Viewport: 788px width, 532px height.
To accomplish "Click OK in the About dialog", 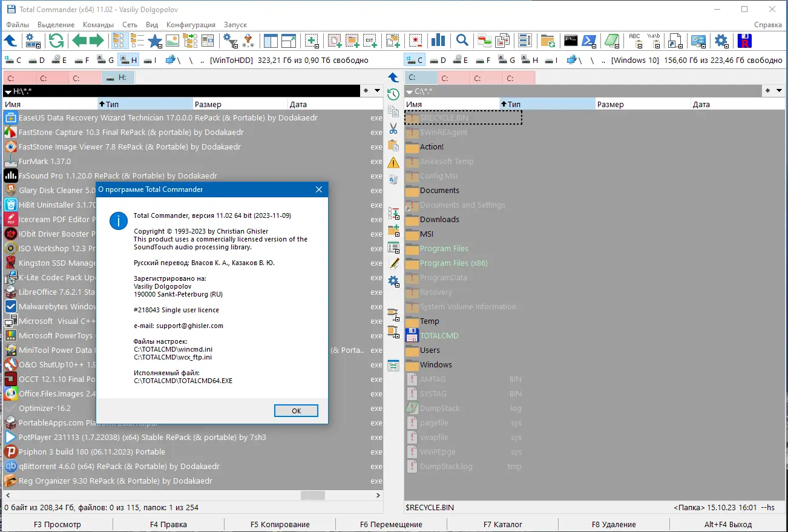I will pos(296,410).
